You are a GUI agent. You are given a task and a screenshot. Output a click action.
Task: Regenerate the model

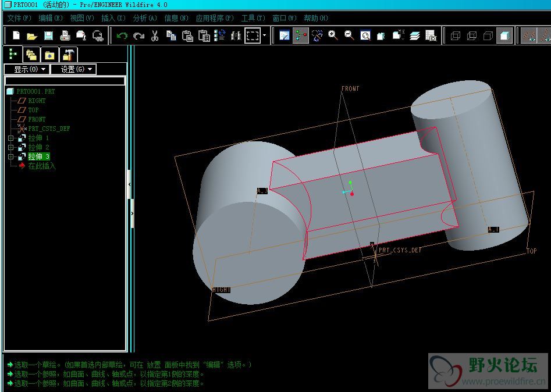221,35
